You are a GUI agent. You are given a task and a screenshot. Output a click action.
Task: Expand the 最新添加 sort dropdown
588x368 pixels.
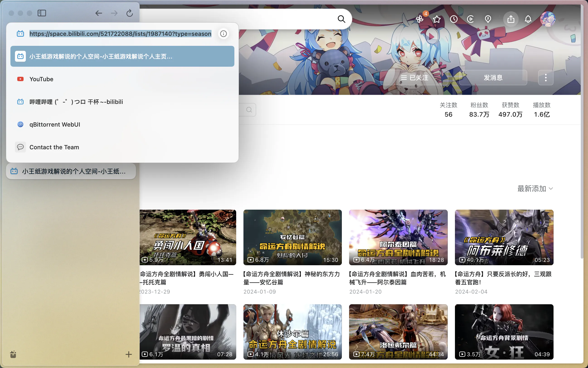point(535,189)
